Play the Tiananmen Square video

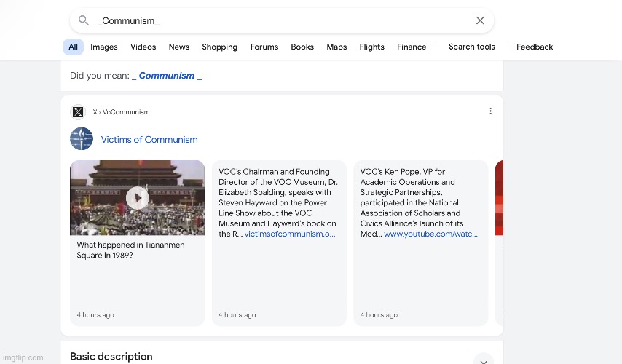(x=137, y=198)
